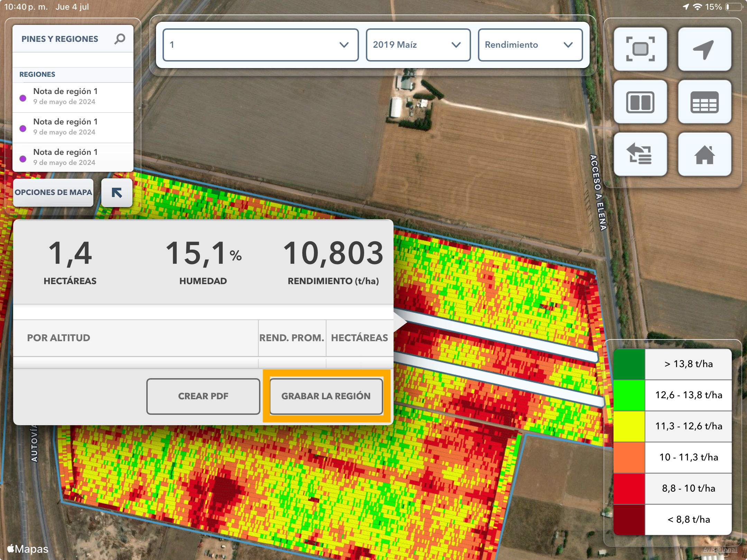Open the field selector dropdown showing 1
The height and width of the screenshot is (560, 747).
click(260, 45)
